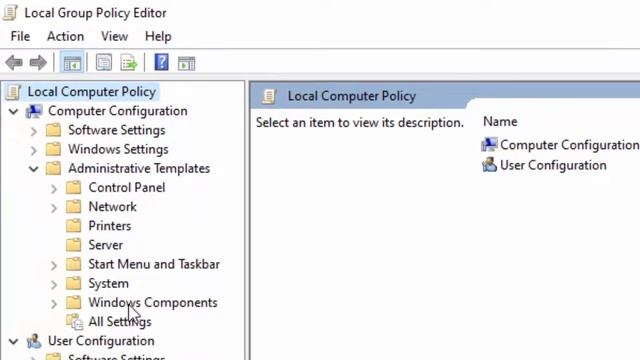This screenshot has width=640, height=360.
Task: Select the Network tree label
Action: point(113,207)
